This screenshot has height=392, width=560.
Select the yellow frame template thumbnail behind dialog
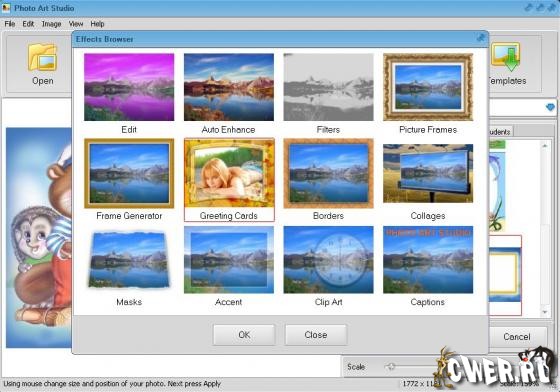(x=505, y=275)
